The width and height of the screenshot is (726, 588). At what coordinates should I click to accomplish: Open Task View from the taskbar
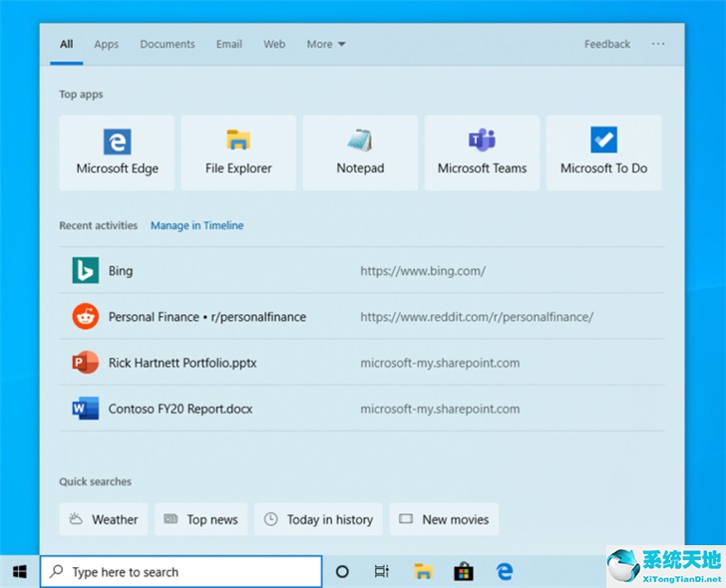382,572
